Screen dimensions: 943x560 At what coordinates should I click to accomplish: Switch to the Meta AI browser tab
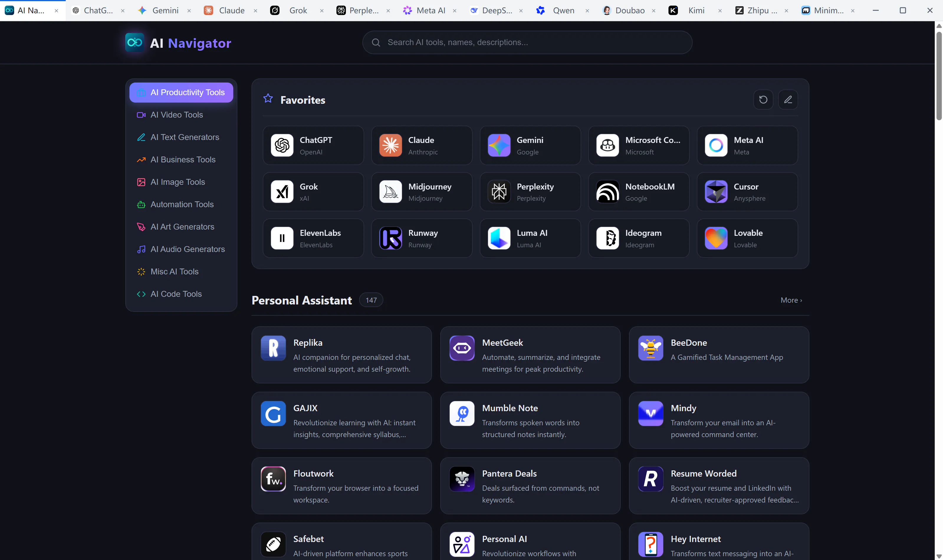pos(431,11)
